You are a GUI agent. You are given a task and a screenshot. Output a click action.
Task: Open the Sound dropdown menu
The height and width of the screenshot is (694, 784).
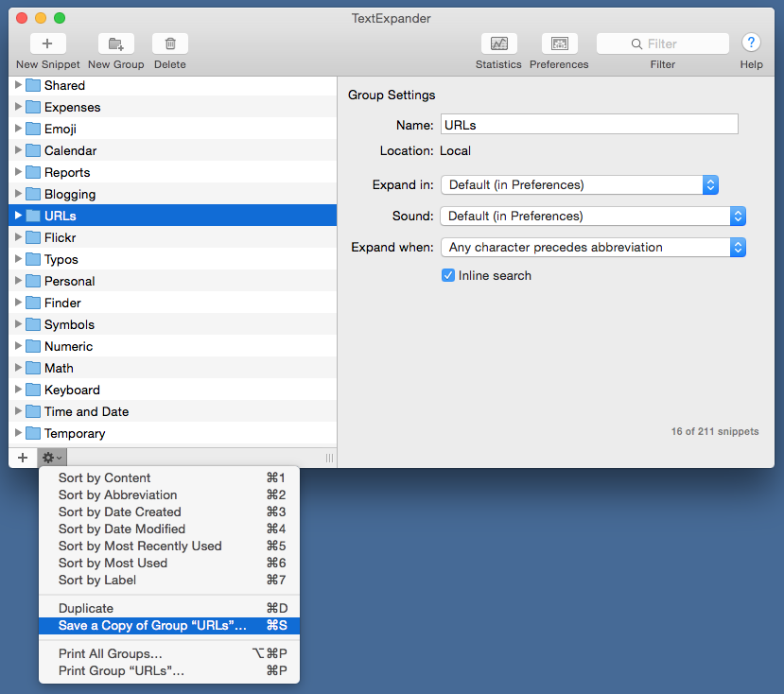593,217
